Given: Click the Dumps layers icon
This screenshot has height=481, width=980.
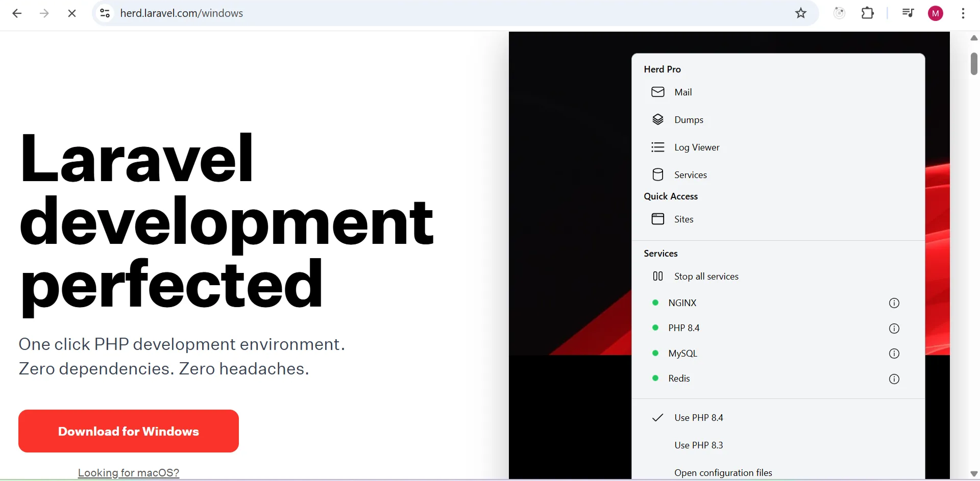Looking at the screenshot, I should click(x=658, y=120).
